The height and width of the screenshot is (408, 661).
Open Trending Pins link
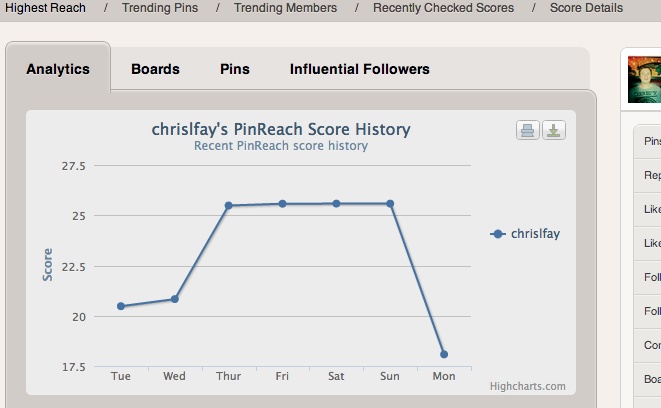[x=160, y=8]
